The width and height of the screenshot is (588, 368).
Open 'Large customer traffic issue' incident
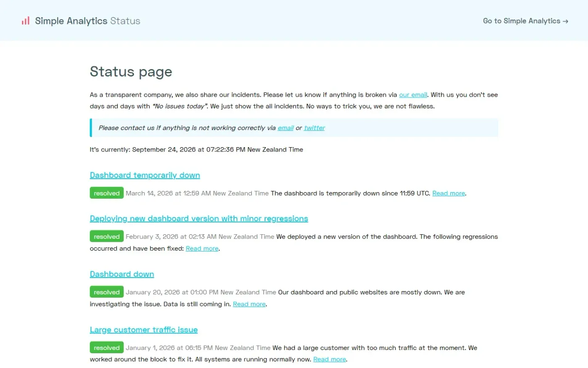(x=144, y=330)
